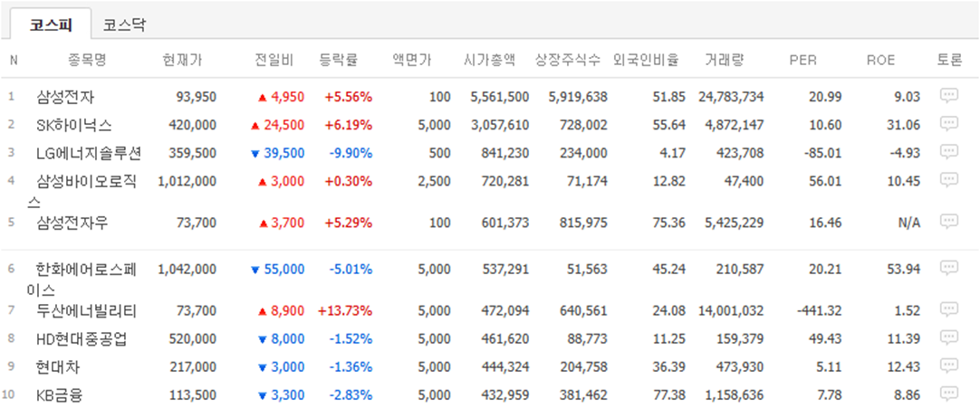Select the 1,012,000 current price cell
The image size is (980, 418).
pos(187,182)
